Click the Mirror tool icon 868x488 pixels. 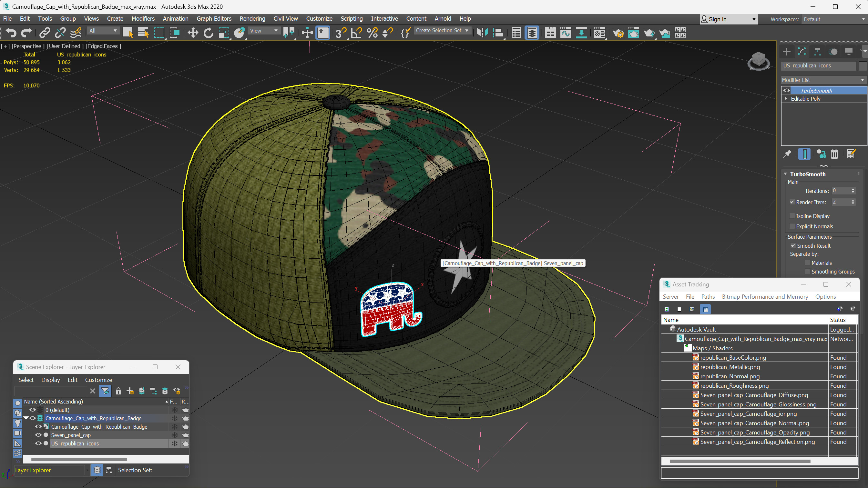click(482, 33)
